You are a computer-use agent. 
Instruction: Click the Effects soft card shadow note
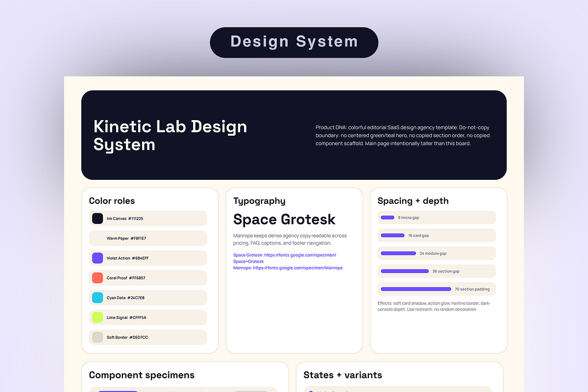[x=434, y=306]
